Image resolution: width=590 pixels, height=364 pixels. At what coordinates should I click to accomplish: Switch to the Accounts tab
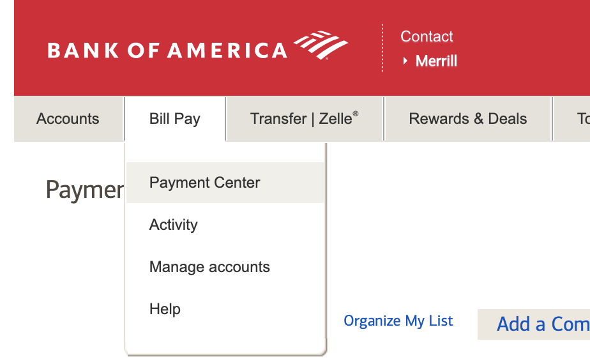tap(68, 119)
